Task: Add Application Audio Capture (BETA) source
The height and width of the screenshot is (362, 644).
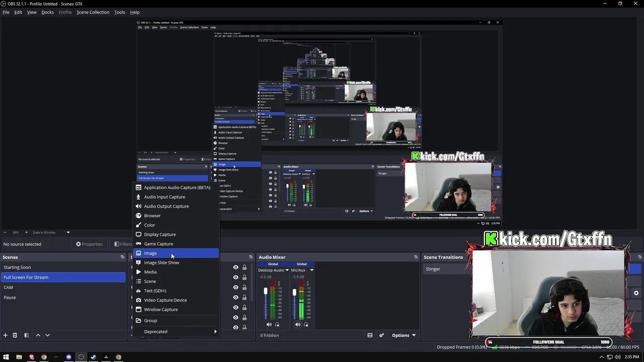Action: [x=176, y=188]
